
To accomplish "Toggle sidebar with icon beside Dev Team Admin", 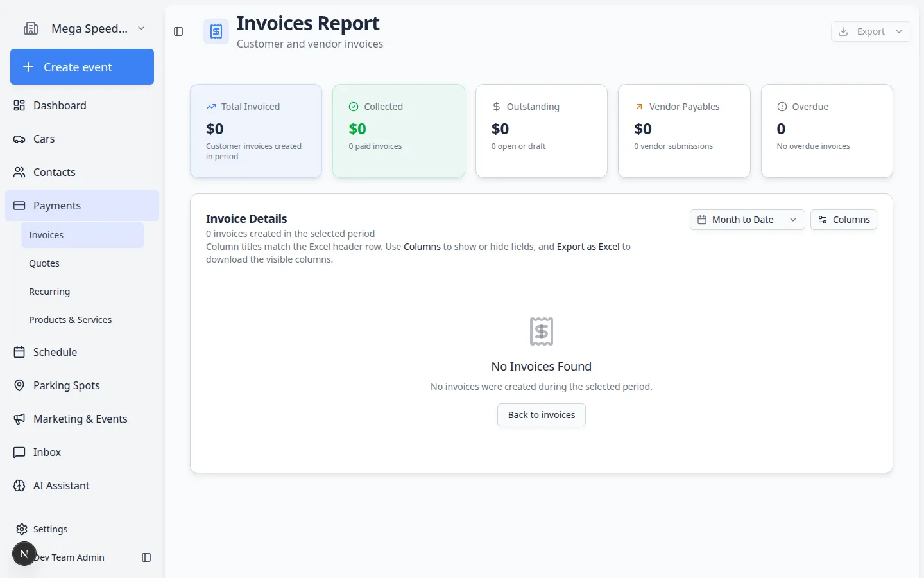I will point(146,557).
